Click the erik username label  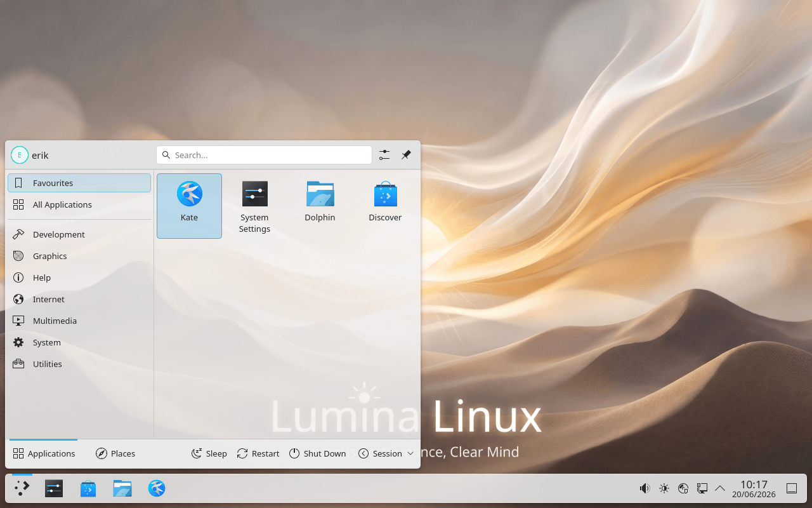(x=40, y=156)
